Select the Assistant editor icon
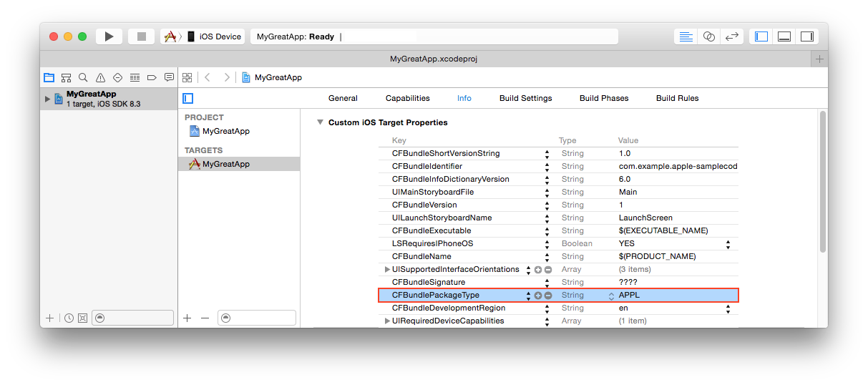This screenshot has height=385, width=868. (708, 36)
